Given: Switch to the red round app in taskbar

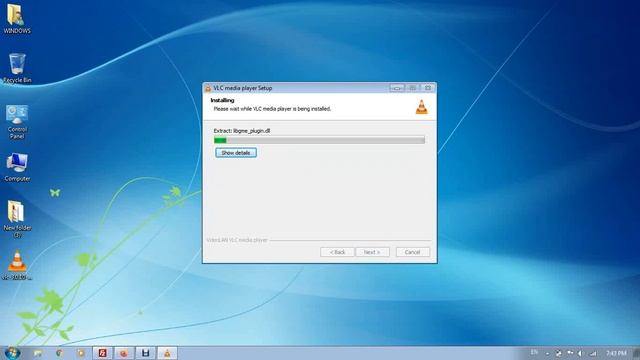Looking at the screenshot, I should tap(124, 353).
